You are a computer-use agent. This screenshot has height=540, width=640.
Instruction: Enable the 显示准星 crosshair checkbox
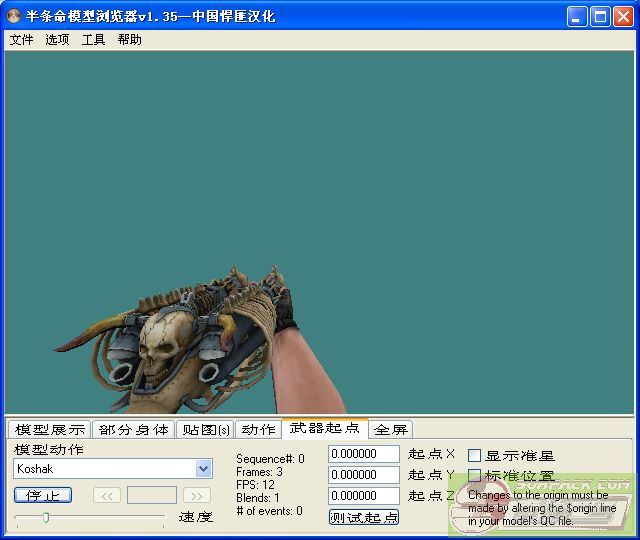coord(475,455)
